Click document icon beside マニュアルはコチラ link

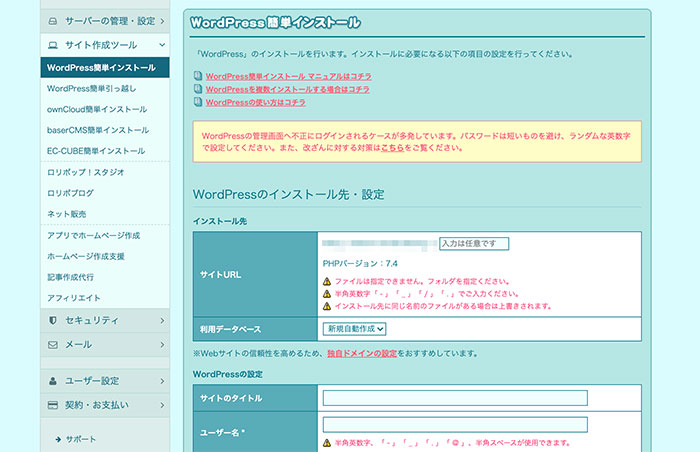(198, 76)
